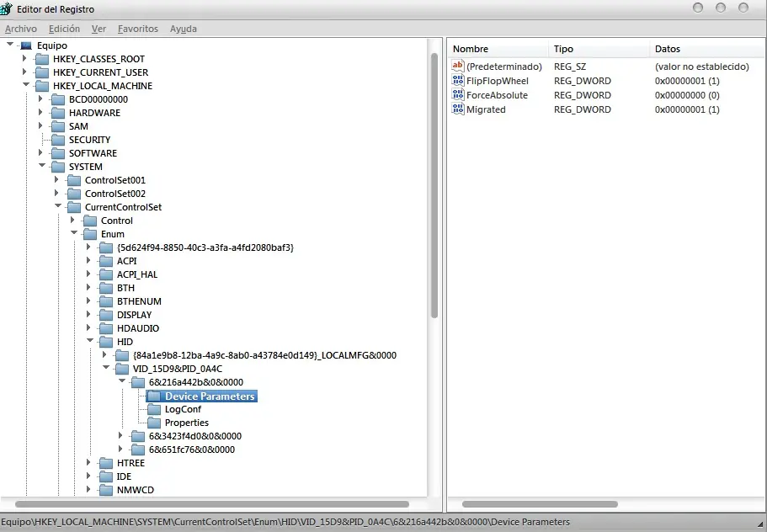Click the ForceAbsolute data 0x00000000 (0)
This screenshot has height=532, width=767.
(687, 95)
